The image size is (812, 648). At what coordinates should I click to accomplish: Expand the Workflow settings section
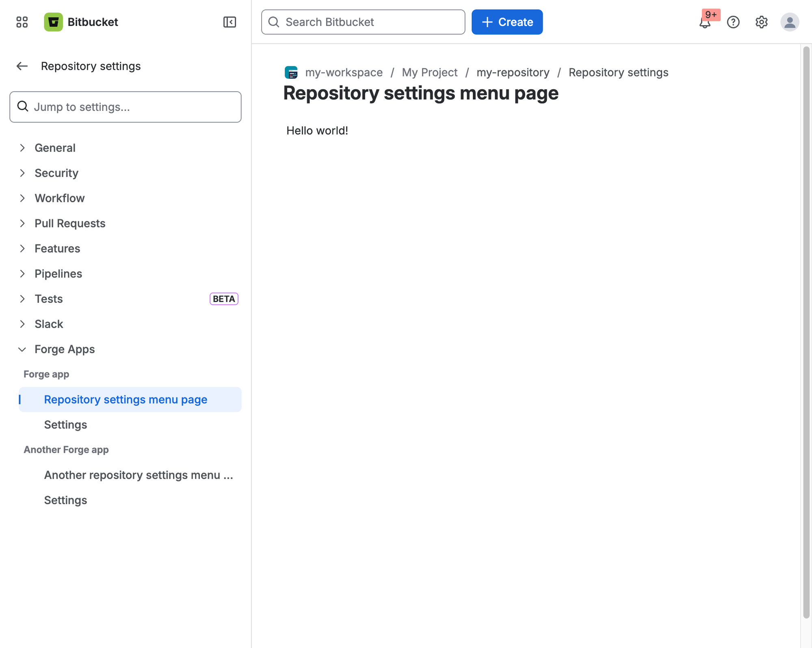click(x=126, y=198)
